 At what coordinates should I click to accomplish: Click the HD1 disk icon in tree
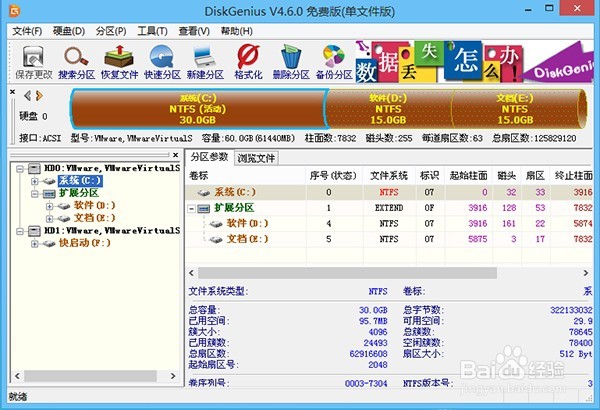tap(34, 231)
